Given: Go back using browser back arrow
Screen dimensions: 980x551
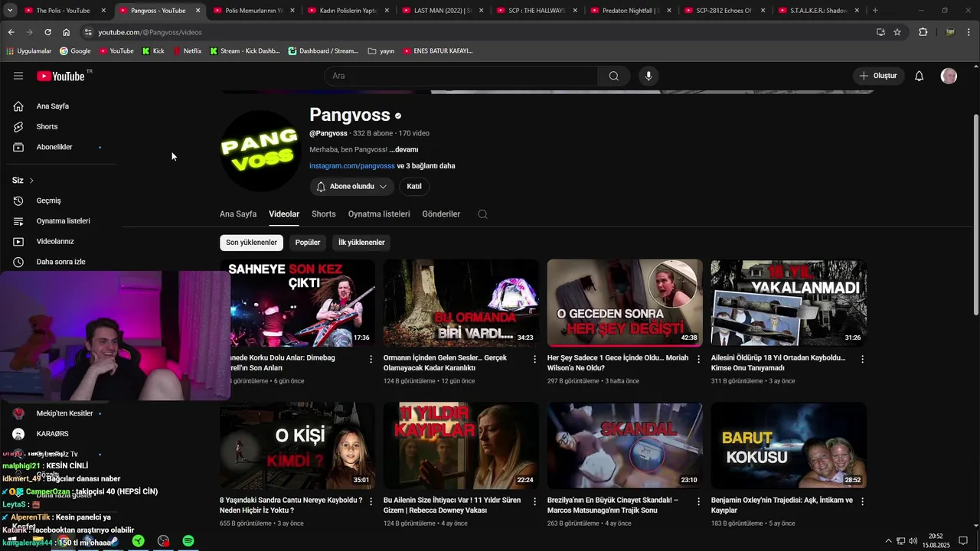Looking at the screenshot, I should tap(11, 32).
